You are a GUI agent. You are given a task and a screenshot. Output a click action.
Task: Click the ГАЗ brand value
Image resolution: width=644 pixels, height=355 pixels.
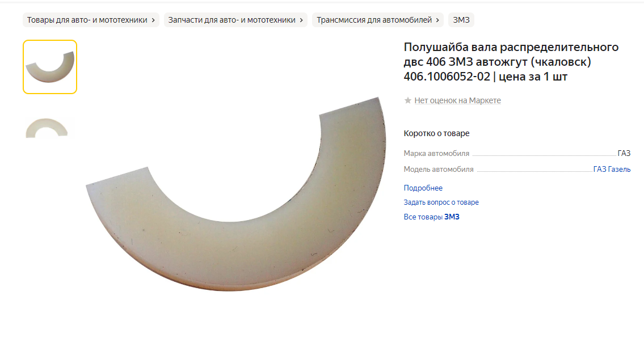pos(624,153)
